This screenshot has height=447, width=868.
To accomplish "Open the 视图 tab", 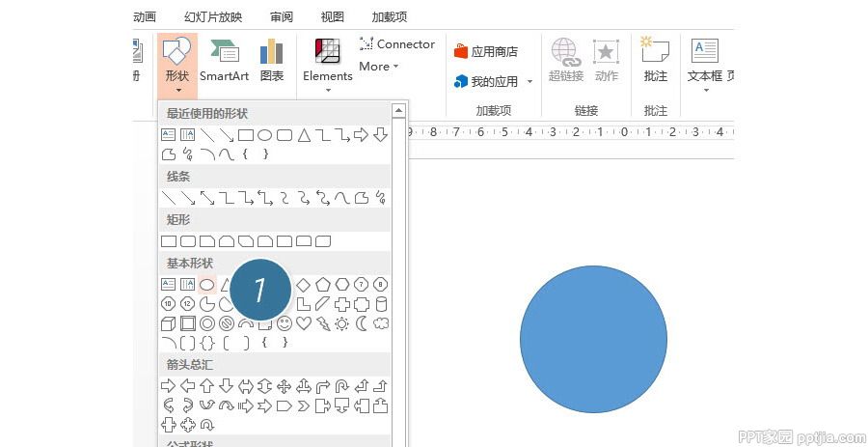I will pyautogui.click(x=332, y=17).
